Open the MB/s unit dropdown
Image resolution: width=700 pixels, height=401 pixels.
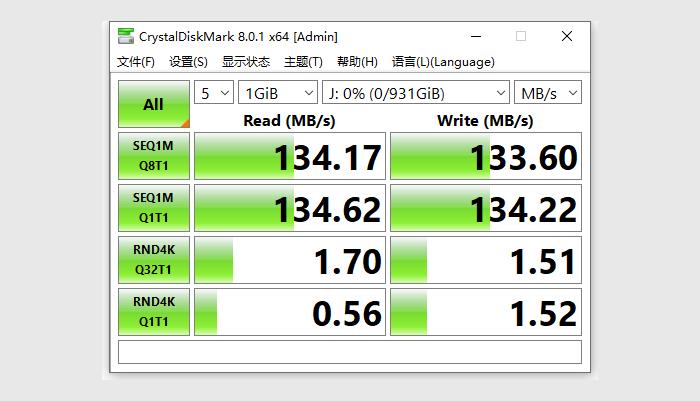548,93
